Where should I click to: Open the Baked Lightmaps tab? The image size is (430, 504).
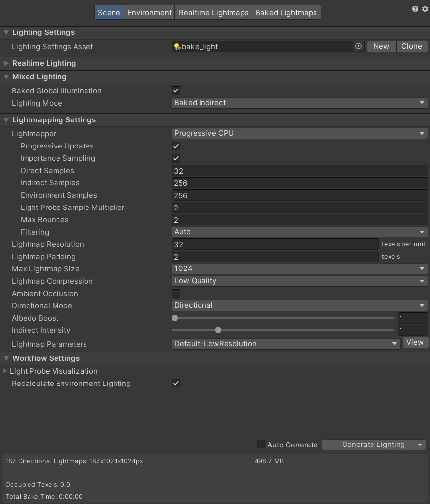286,12
